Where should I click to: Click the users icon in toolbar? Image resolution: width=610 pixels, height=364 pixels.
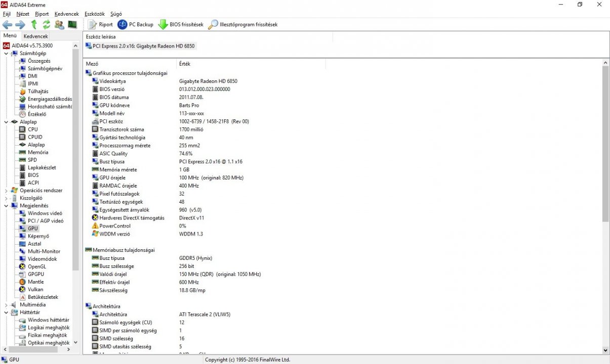pyautogui.click(x=59, y=24)
